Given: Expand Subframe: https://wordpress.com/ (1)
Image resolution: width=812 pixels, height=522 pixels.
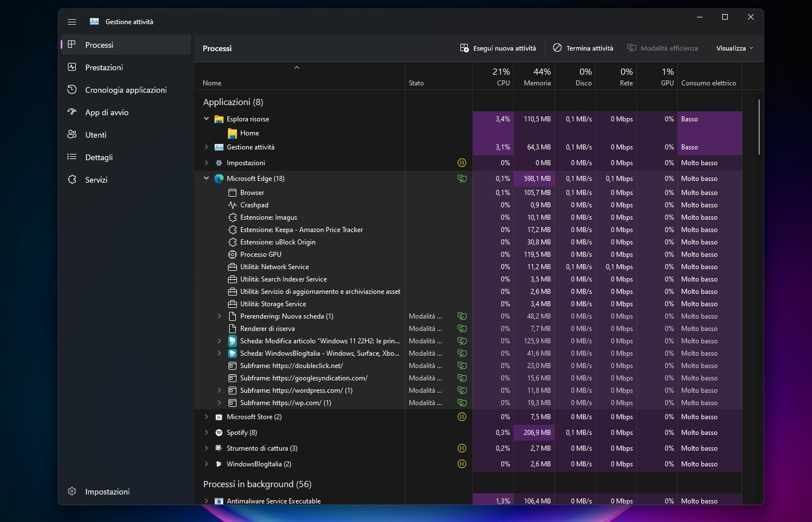Looking at the screenshot, I should (220, 391).
